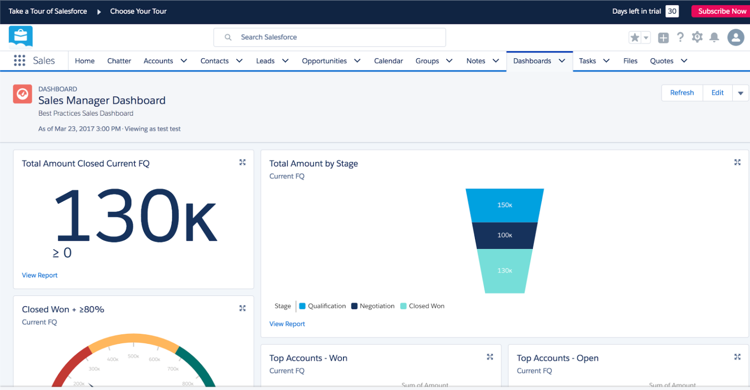Open the Quotes tab

[x=662, y=61]
